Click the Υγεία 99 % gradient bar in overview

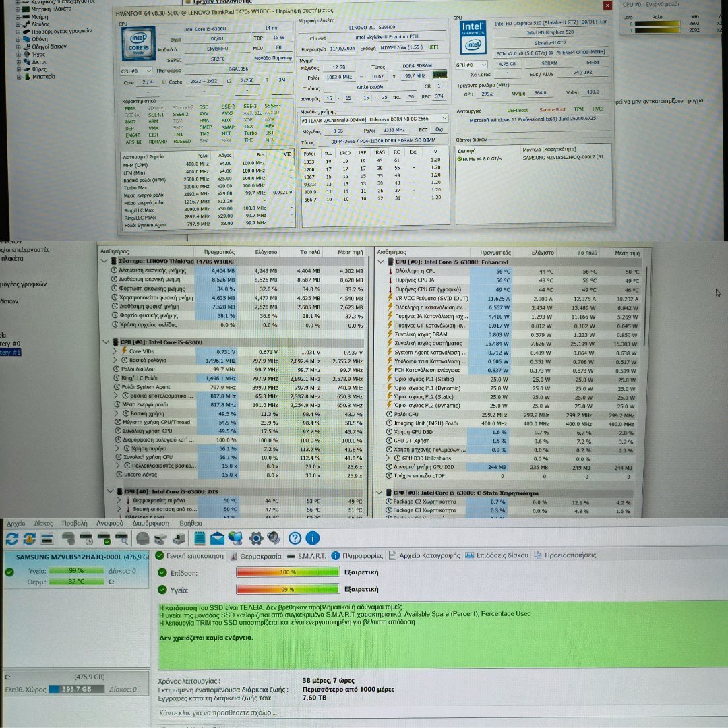point(288,590)
